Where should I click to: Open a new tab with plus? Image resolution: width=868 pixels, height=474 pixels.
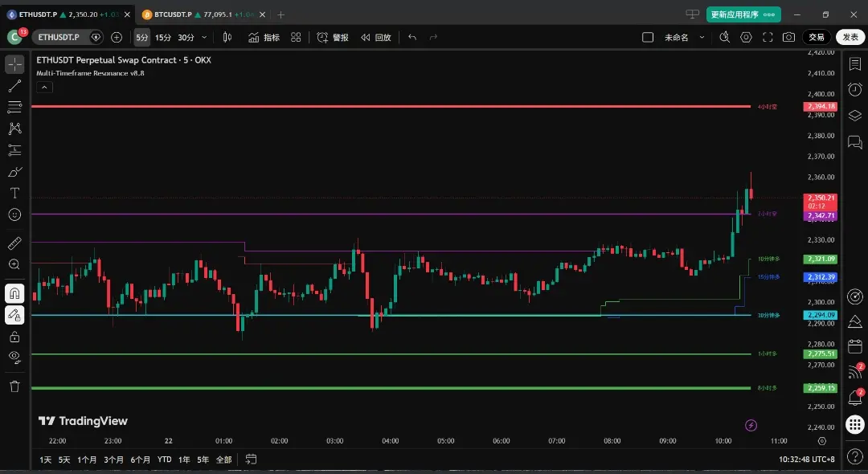click(280, 15)
